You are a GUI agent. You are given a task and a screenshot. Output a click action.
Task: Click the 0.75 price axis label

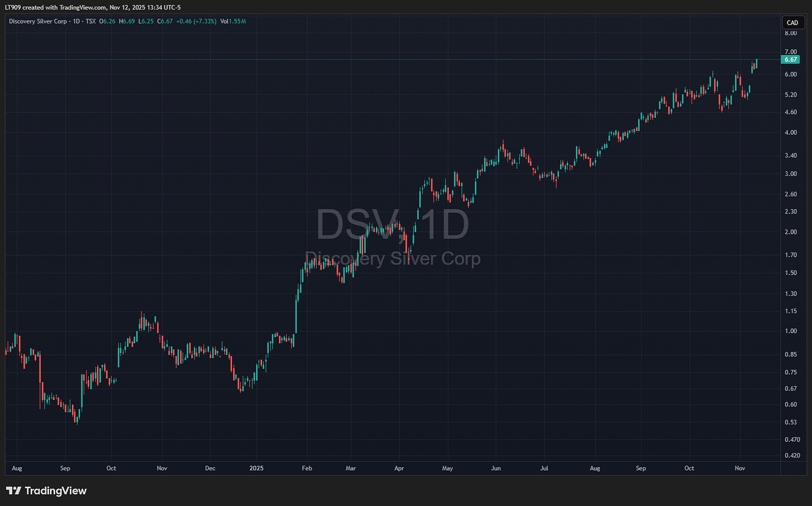coord(790,372)
